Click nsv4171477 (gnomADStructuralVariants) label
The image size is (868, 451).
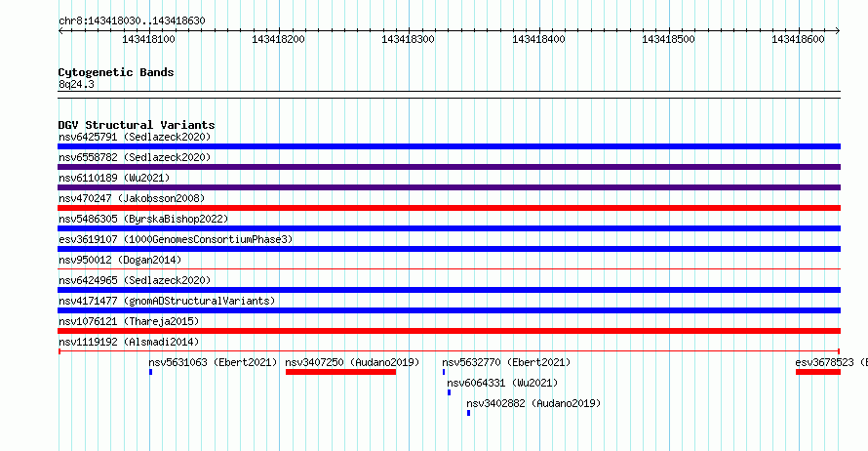point(167,301)
